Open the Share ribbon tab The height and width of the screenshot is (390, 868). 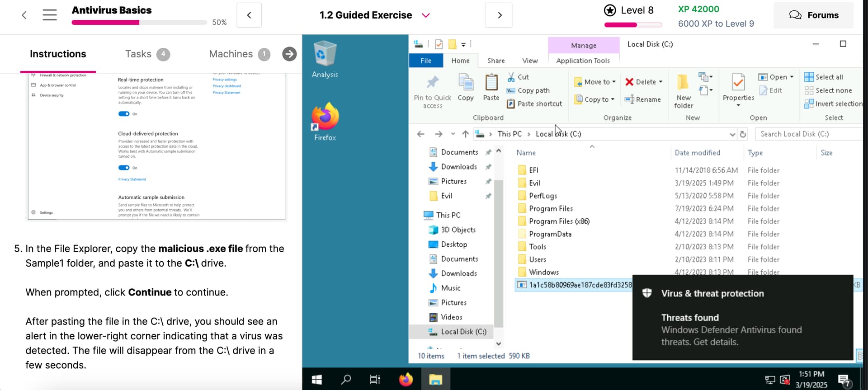coord(496,61)
